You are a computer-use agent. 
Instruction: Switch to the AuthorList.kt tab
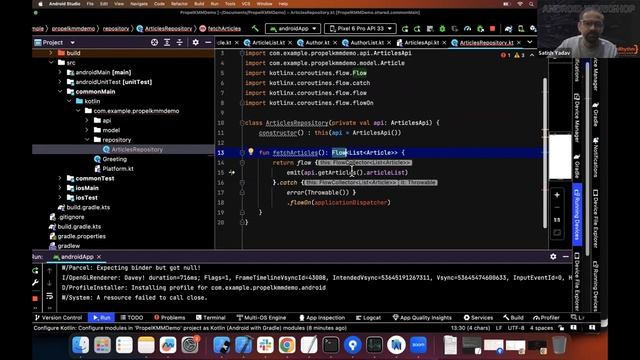367,42
